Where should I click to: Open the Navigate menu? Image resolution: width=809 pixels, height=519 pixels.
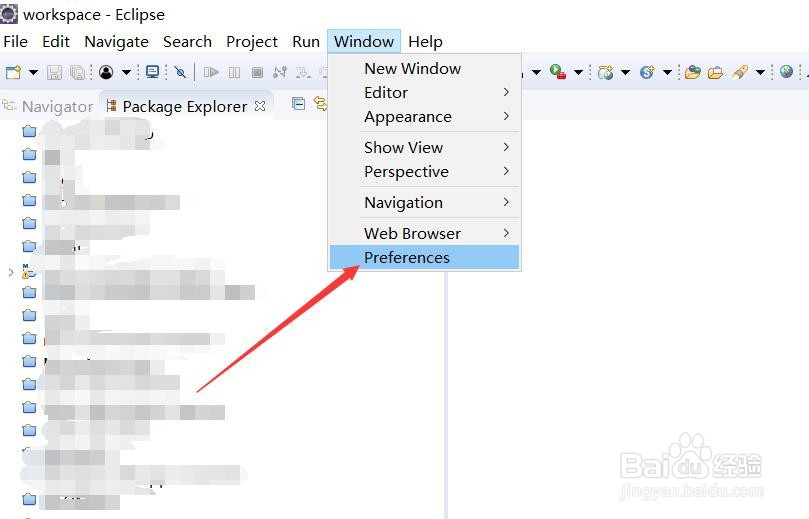117,41
